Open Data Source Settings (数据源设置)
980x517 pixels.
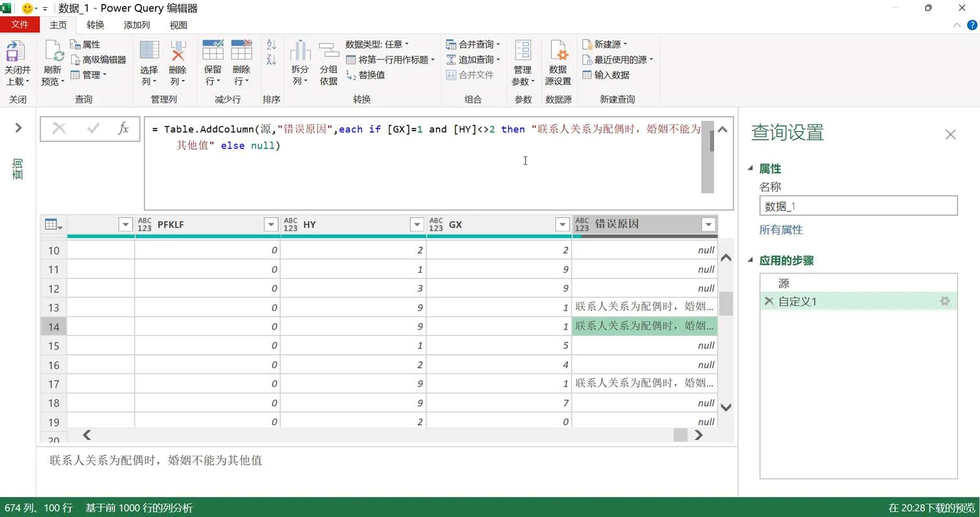tap(558, 63)
